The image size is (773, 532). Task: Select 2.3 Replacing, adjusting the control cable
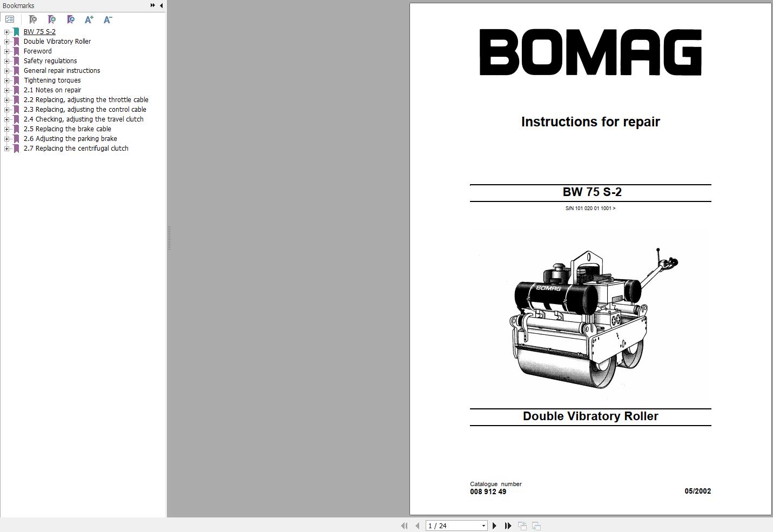pyautogui.click(x=85, y=110)
